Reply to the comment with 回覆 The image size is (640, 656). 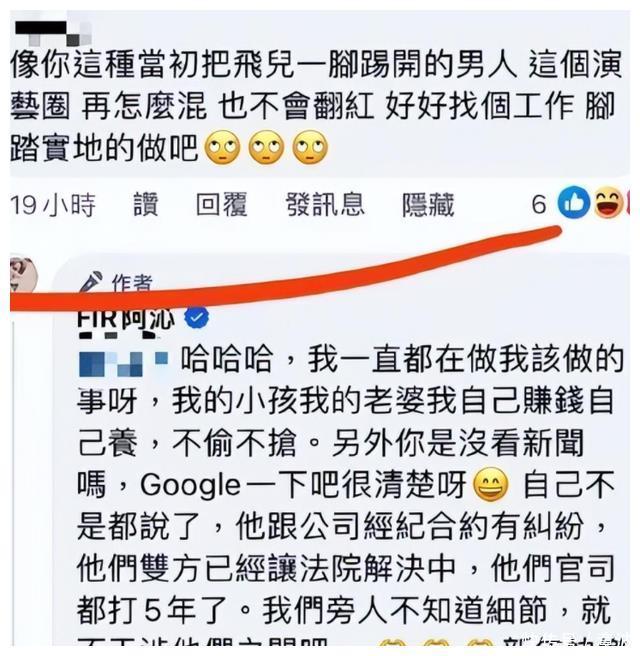point(222,204)
